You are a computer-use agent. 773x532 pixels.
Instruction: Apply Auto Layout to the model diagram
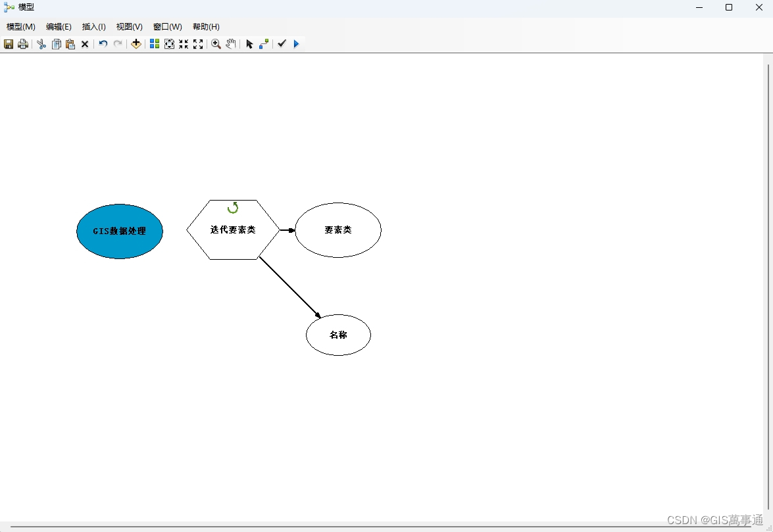tap(154, 44)
